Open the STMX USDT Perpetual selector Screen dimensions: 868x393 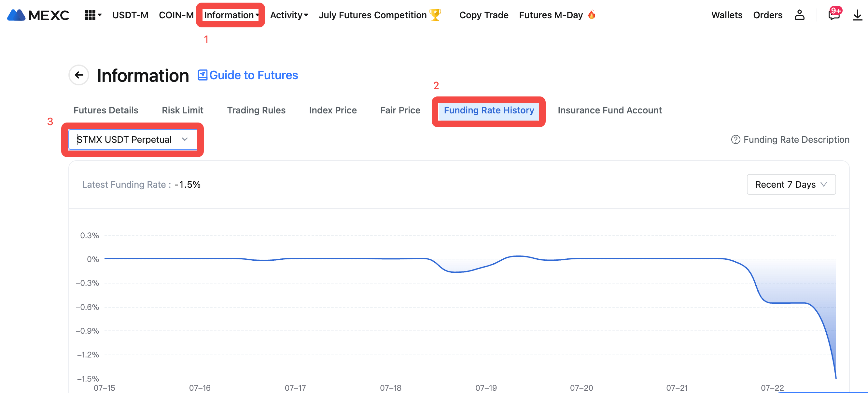tap(133, 139)
